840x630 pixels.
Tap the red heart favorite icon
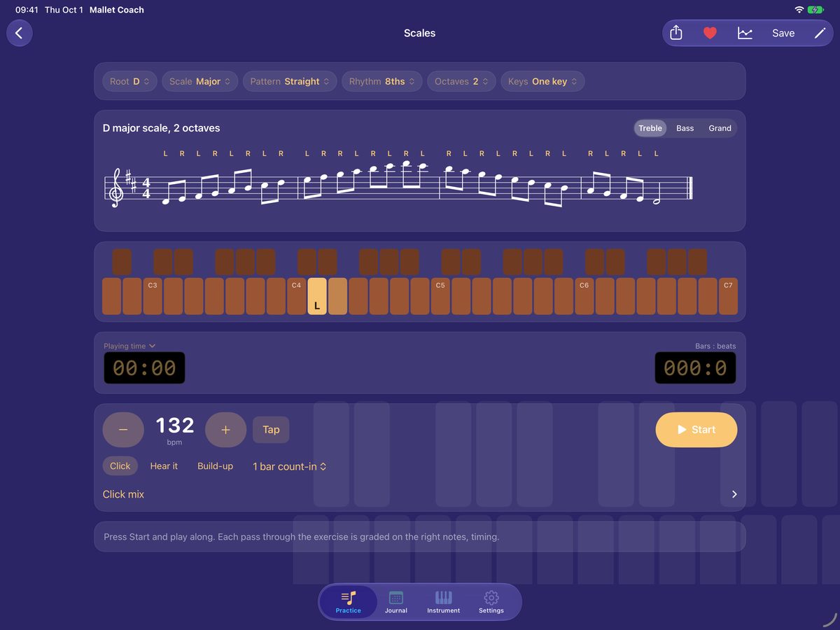pyautogui.click(x=710, y=33)
